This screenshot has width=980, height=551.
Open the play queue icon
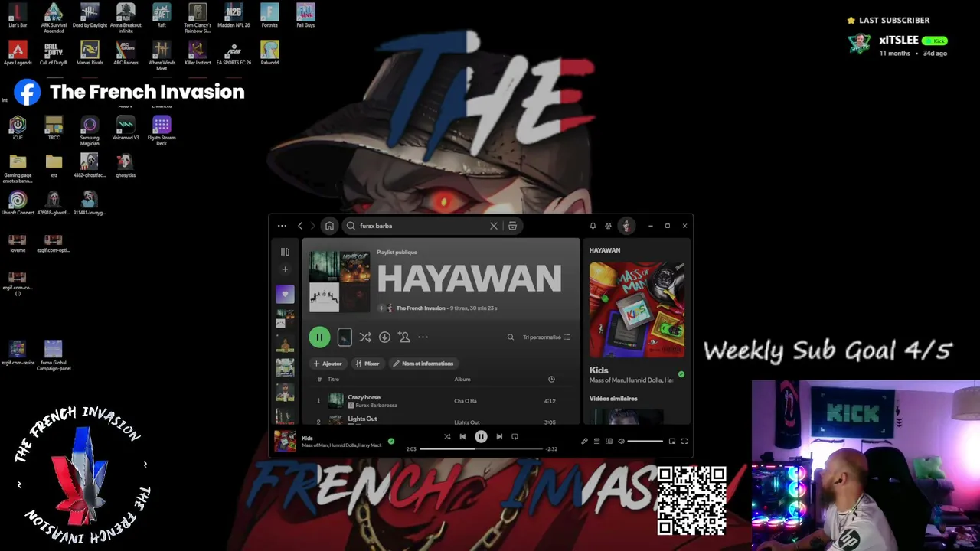[x=596, y=441]
